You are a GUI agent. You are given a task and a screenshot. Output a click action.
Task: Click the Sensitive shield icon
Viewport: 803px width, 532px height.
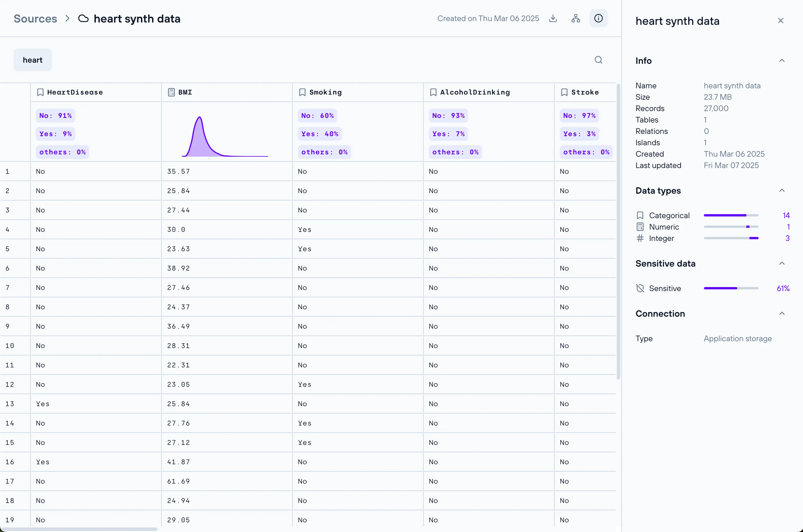point(640,288)
